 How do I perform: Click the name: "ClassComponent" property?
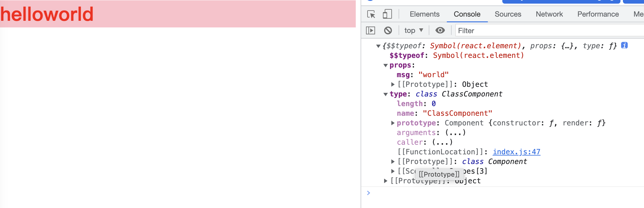(444, 113)
